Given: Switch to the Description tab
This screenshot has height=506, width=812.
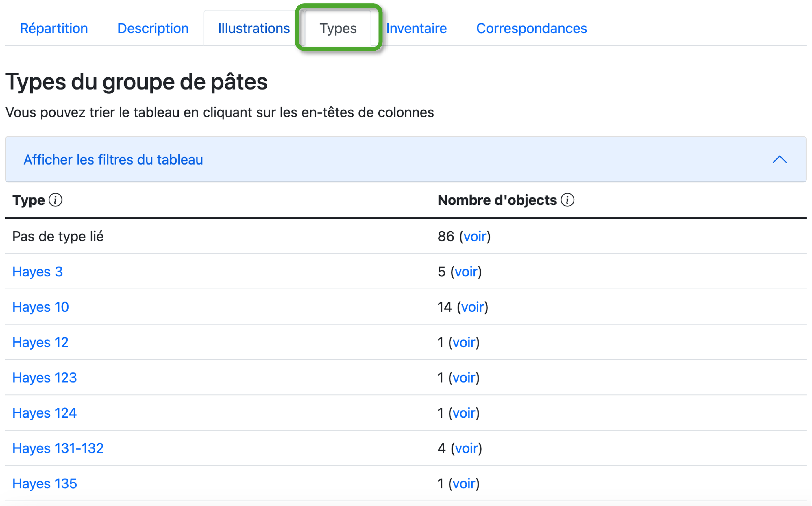Looking at the screenshot, I should click(153, 28).
